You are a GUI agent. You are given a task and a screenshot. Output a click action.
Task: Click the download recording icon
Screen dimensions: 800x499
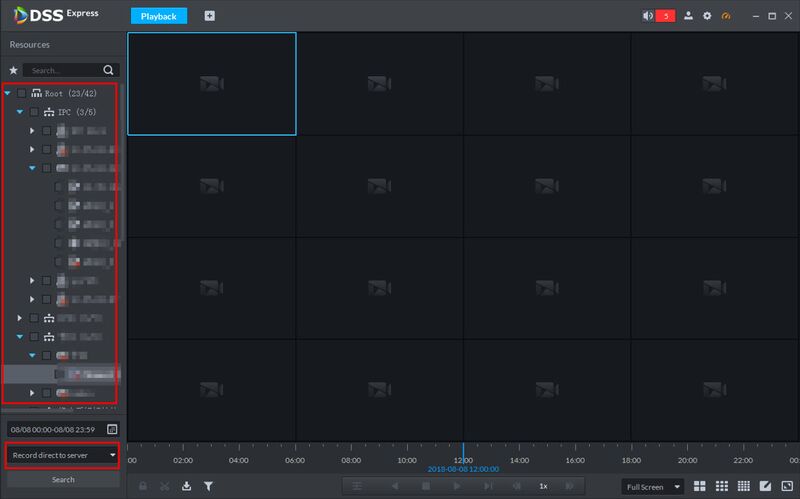pyautogui.click(x=186, y=486)
